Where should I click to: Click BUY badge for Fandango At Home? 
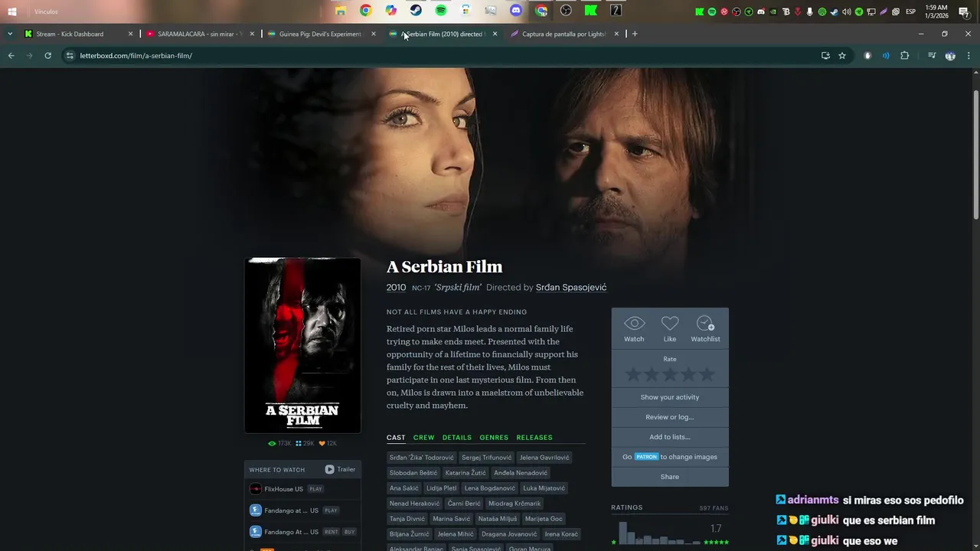[x=349, y=532]
